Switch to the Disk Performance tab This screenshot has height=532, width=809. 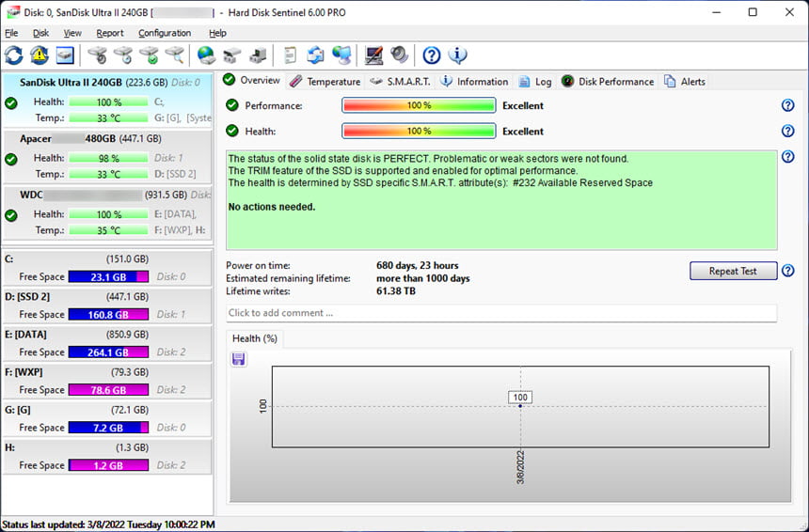(x=608, y=82)
